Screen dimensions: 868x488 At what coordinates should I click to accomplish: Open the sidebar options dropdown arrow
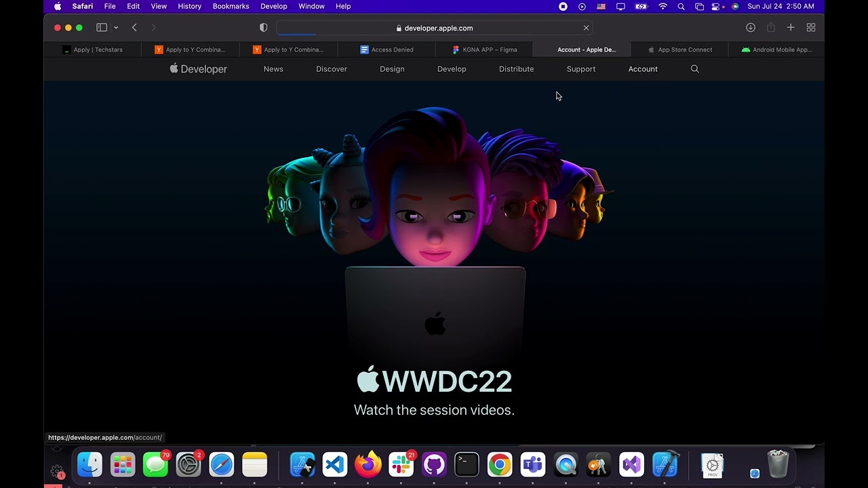(116, 28)
